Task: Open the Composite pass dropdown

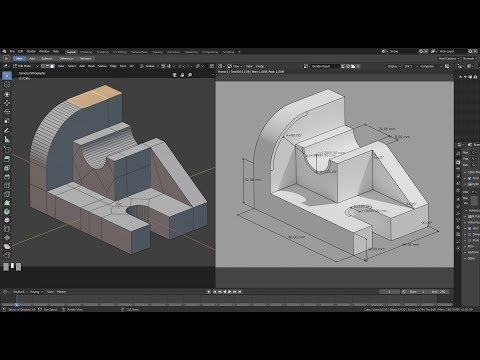Action: point(430,66)
